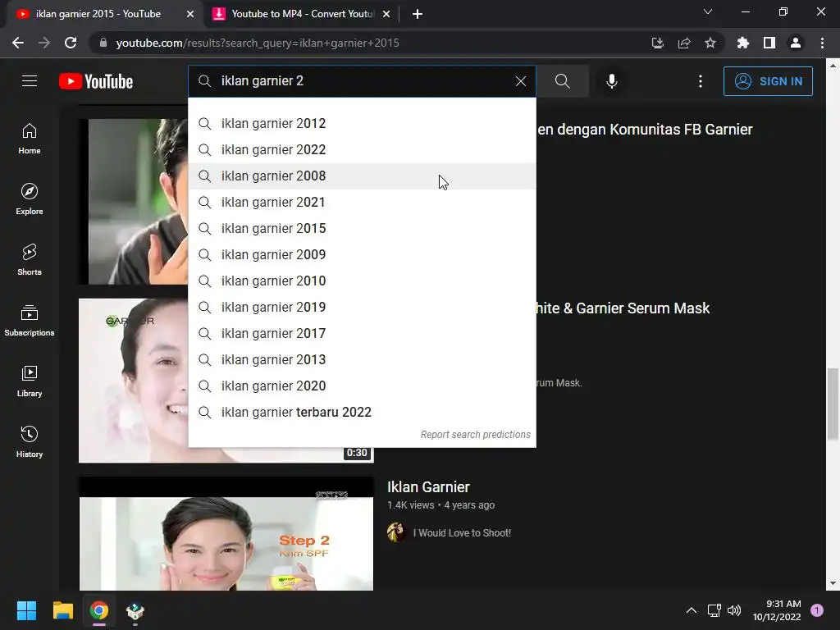Close the iklan garnier 2015 tab
This screenshot has height=630, width=840.
[190, 14]
